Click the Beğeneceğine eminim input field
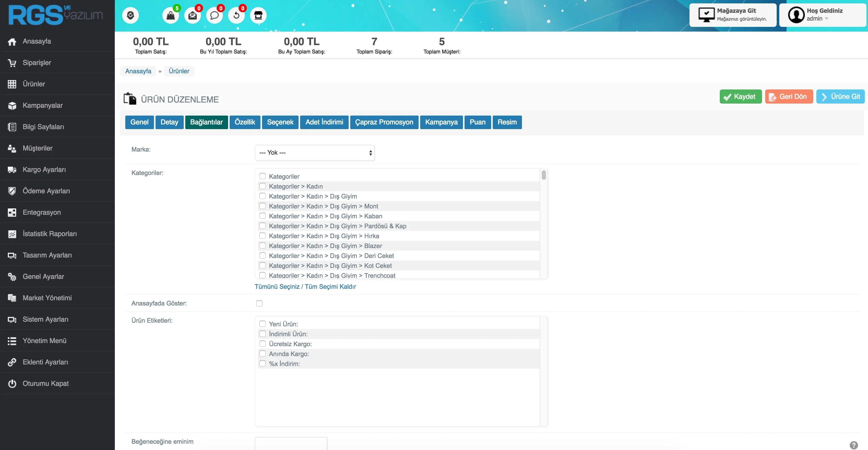This screenshot has width=868, height=450. click(x=291, y=443)
